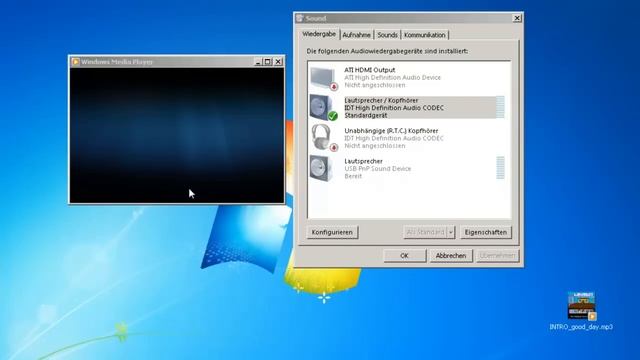The width and height of the screenshot is (640, 360).
Task: Click the ATI HDMI Output device name
Action: point(369,70)
